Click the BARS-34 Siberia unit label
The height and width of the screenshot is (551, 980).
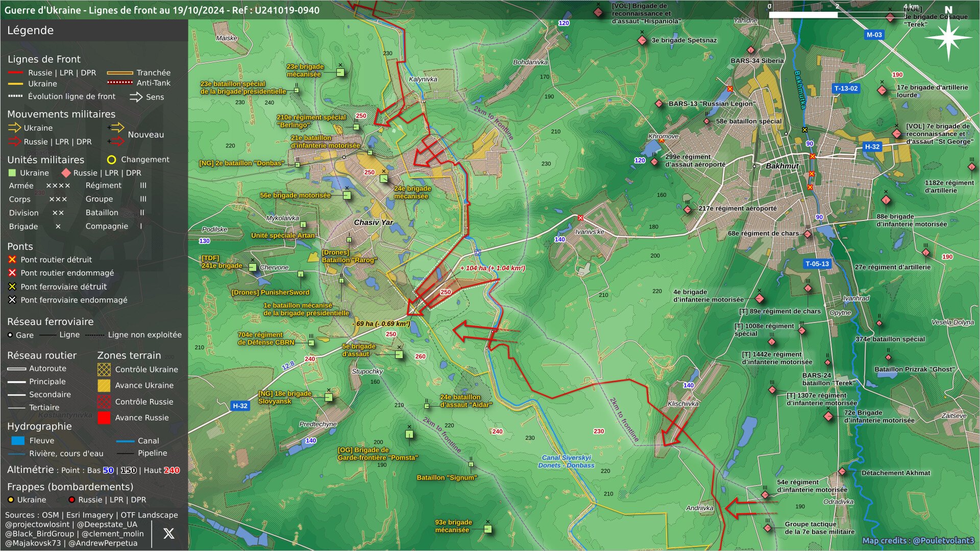(x=757, y=61)
